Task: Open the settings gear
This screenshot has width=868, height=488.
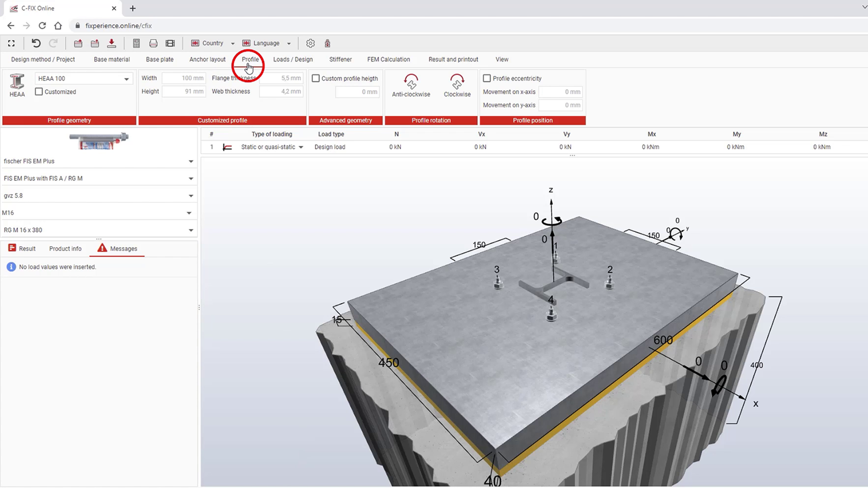Action: point(310,43)
